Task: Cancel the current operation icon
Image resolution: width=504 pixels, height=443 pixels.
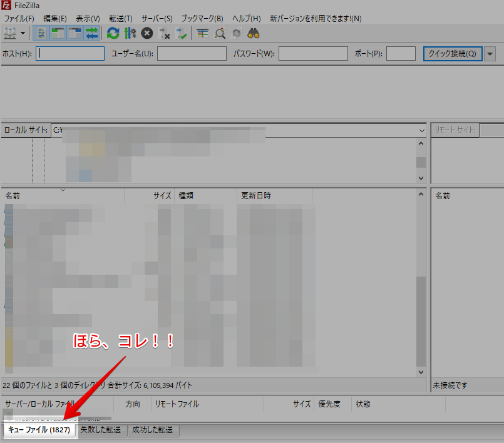Action: 147,33
